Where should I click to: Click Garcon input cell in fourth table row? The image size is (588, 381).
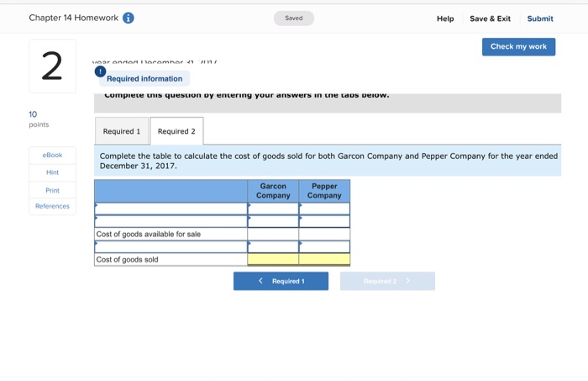273,246
